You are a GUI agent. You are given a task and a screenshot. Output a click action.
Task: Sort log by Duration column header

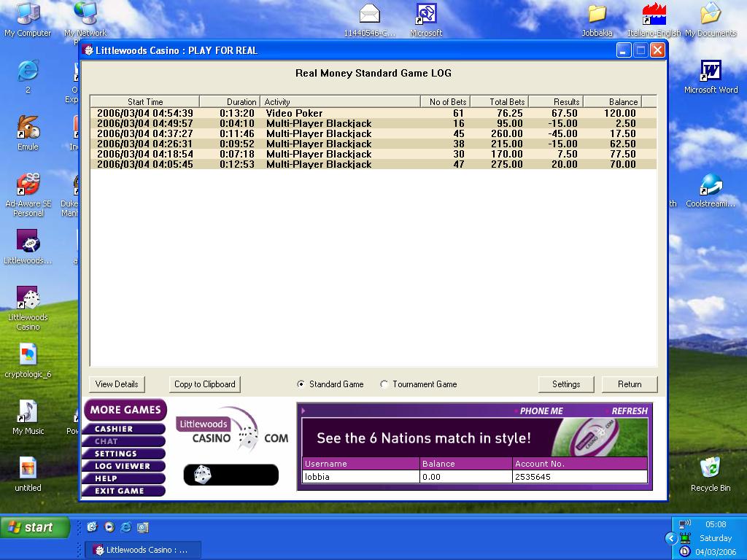pyautogui.click(x=230, y=101)
